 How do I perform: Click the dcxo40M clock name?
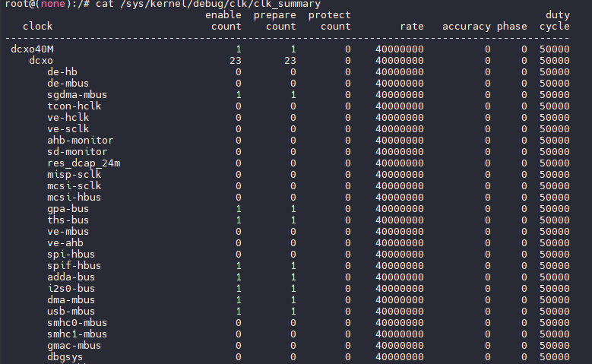32,49
